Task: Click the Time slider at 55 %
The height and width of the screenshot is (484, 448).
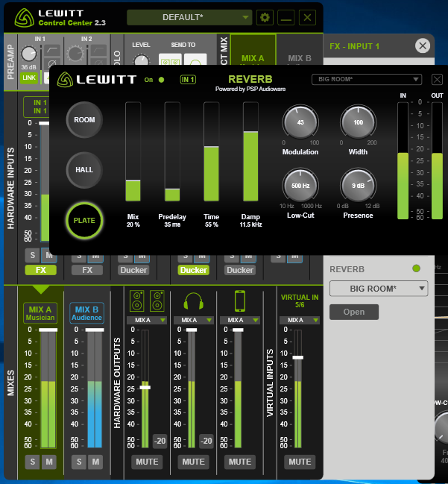Action: (212, 151)
